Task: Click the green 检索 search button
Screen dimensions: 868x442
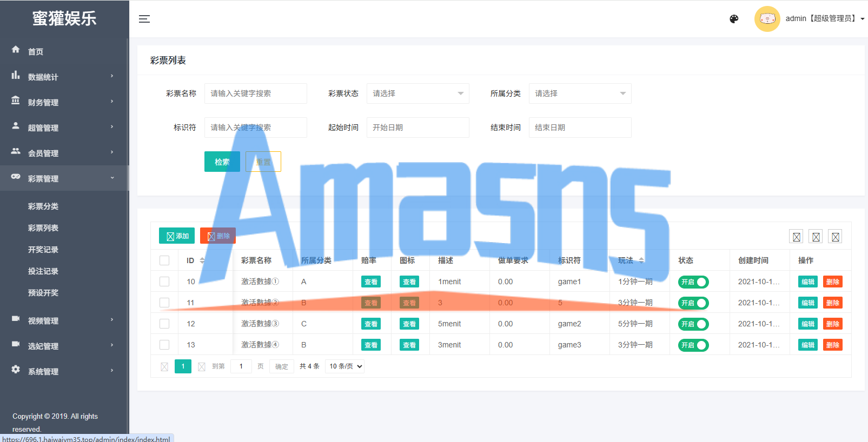Action: [222, 162]
